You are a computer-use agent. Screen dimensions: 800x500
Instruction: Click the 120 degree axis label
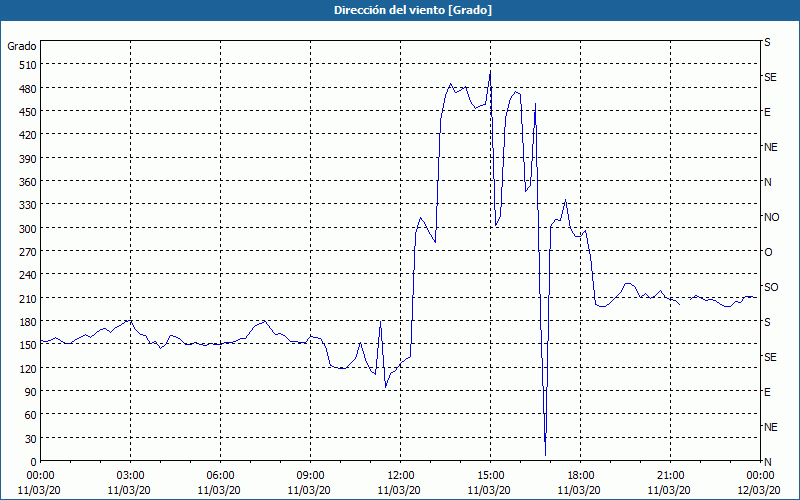[28, 368]
